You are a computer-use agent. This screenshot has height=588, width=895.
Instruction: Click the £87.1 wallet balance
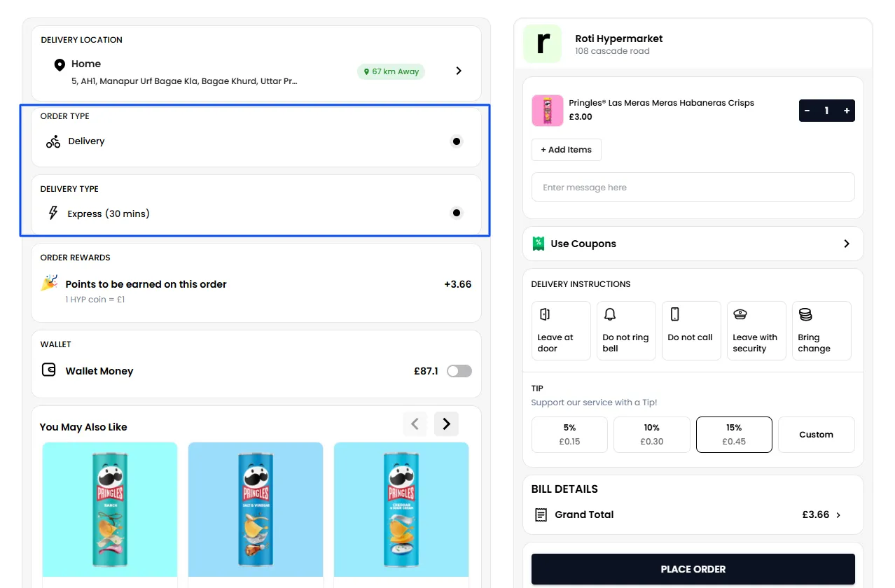(426, 371)
